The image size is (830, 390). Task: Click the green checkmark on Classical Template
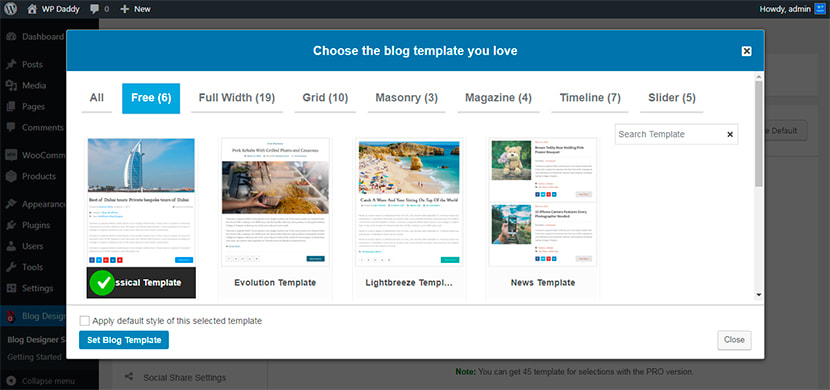(x=102, y=283)
